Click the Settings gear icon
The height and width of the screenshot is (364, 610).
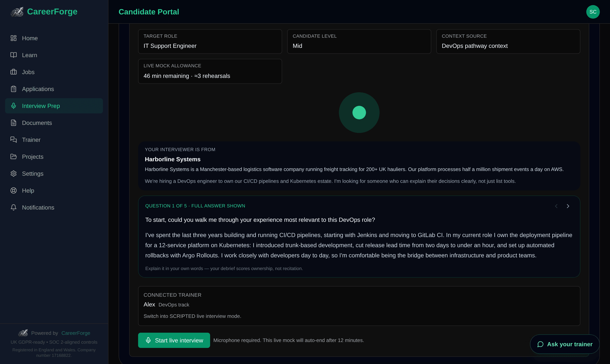pyautogui.click(x=14, y=174)
